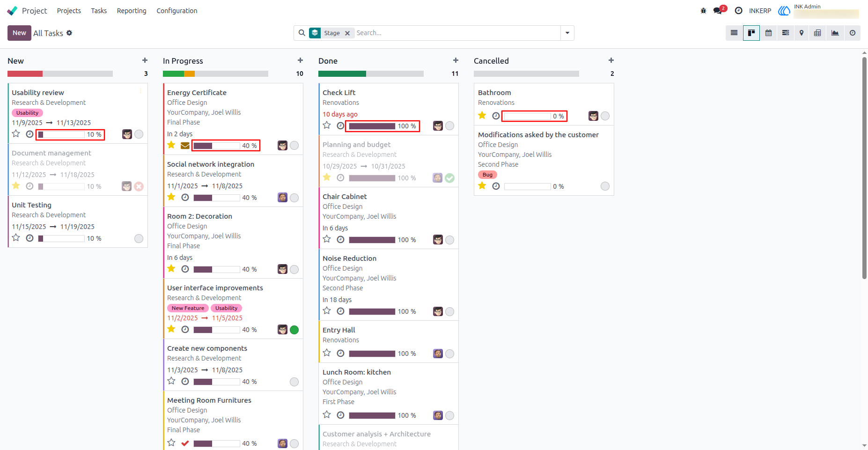Open the Configuration menu
The width and height of the screenshot is (868, 450).
click(x=177, y=11)
